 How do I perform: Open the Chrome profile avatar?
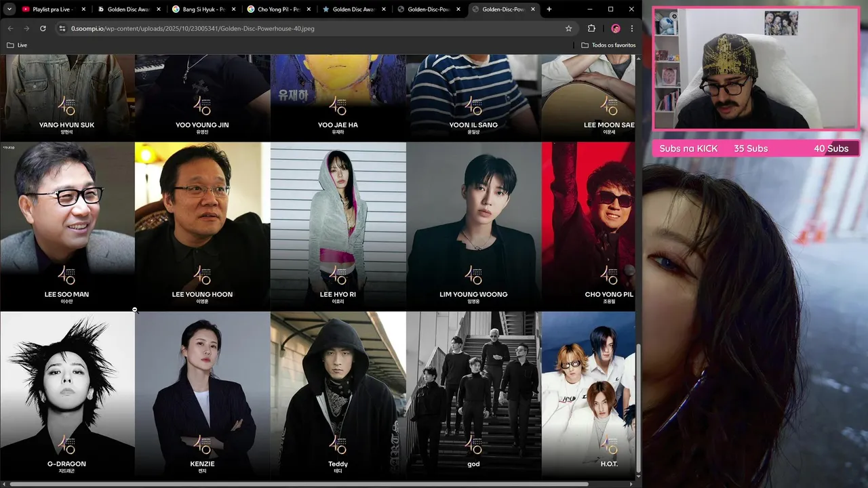[x=615, y=28]
